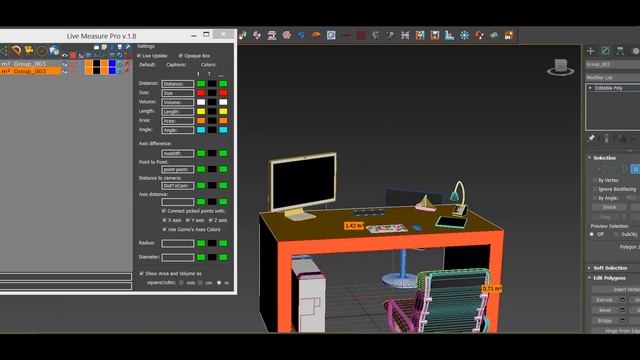640x360 pixels.
Task: Toggle the Live Update checkbox
Action: [x=139, y=56]
